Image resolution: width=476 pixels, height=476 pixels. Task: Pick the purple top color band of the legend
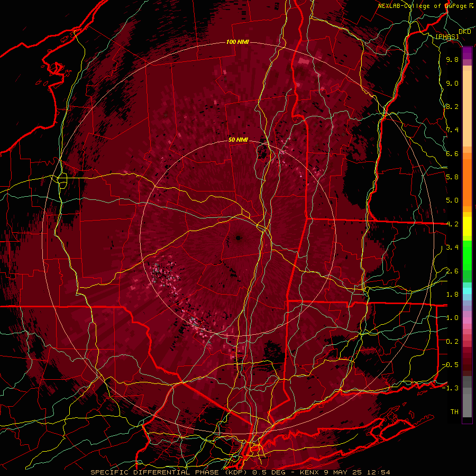pos(467,53)
